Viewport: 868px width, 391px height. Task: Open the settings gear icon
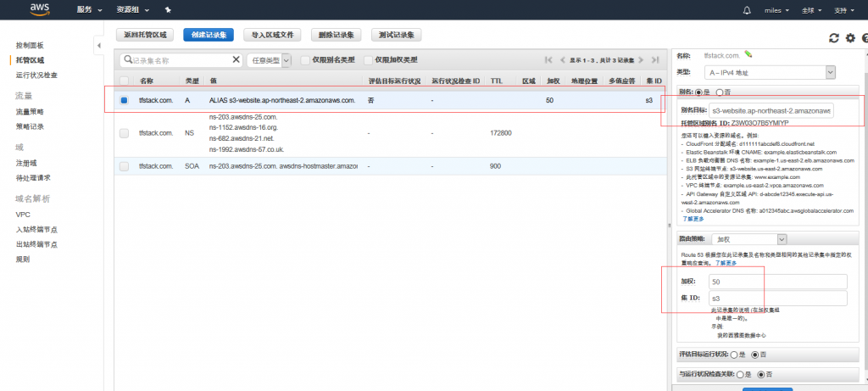pos(851,37)
